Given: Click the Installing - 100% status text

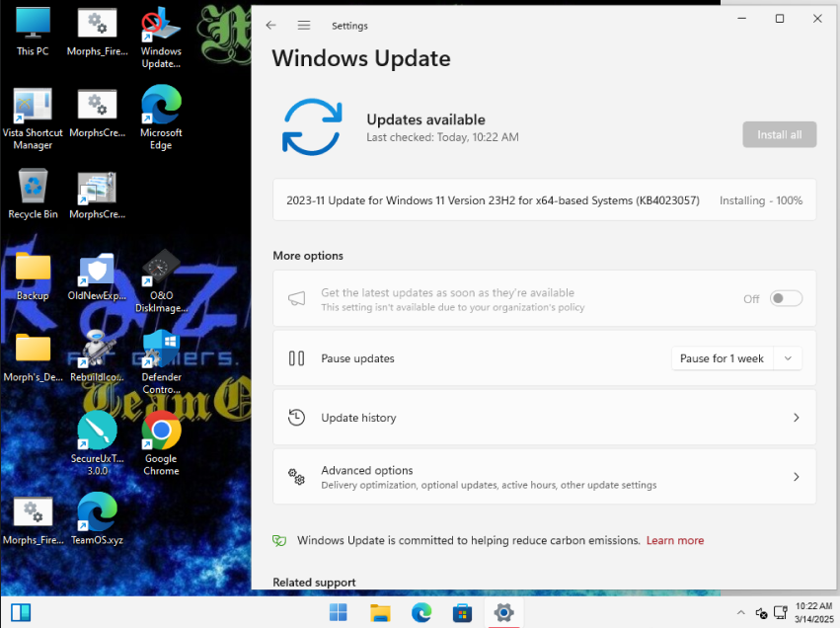Looking at the screenshot, I should click(761, 200).
